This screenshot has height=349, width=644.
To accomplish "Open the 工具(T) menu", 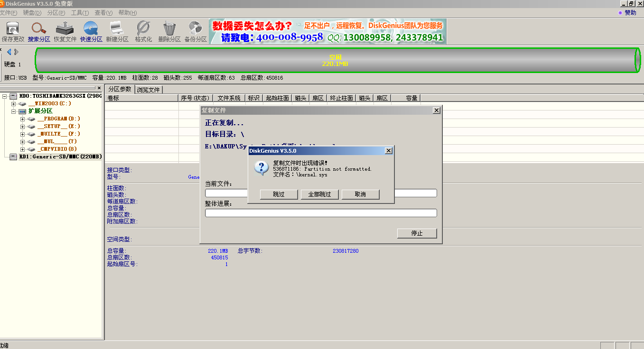I will pos(80,13).
